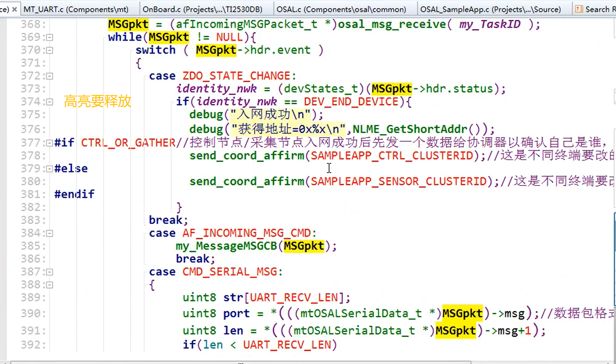Viewport: 616px width, 364px height.
Task: Collapse the #else fold at line 379
Action: pos(50,169)
